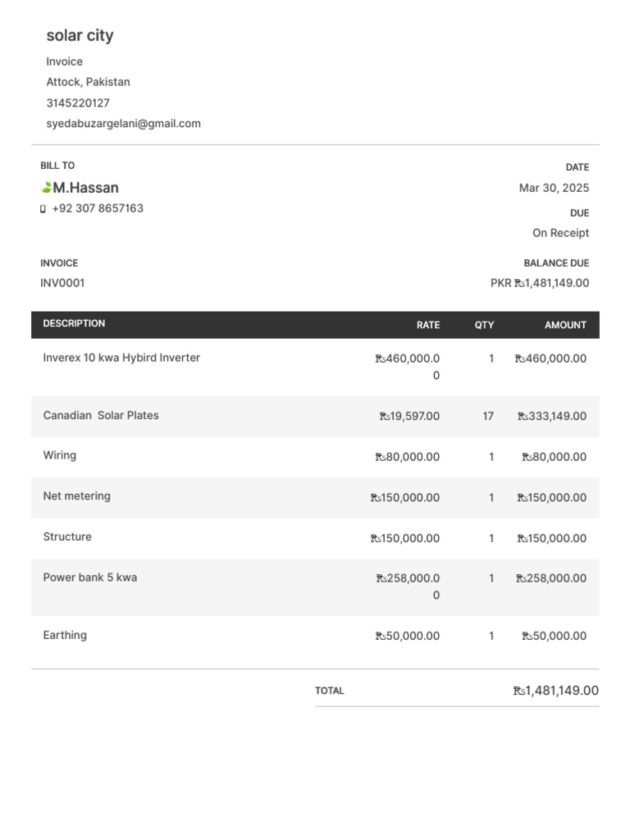Select the Inverex 10 kwa Hybird Inverter row
The height and width of the screenshot is (840, 630).
coord(121,358)
